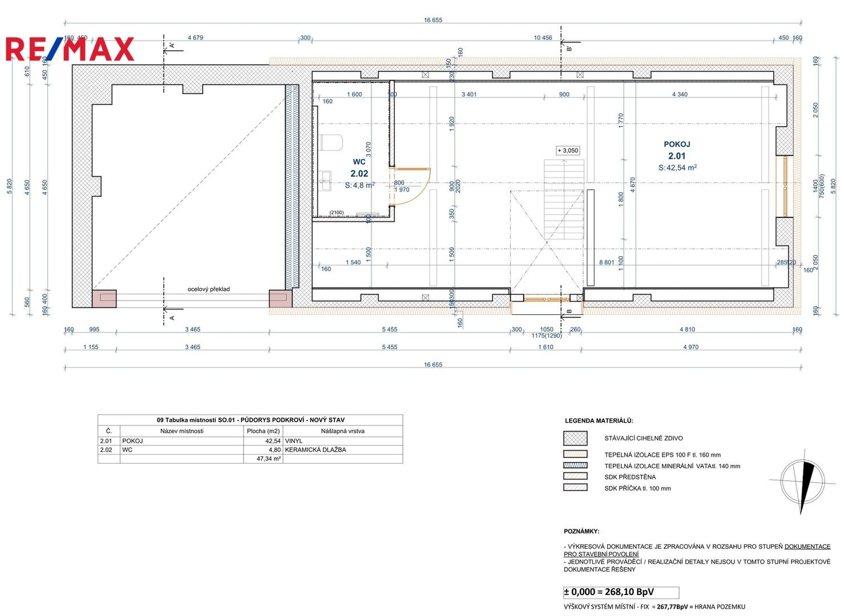844x616 pixels.
Task: Click the 'STÁVAJÍCÍ CIHELNÉ ZDIVO' hatch swatch
Action: 575,438
